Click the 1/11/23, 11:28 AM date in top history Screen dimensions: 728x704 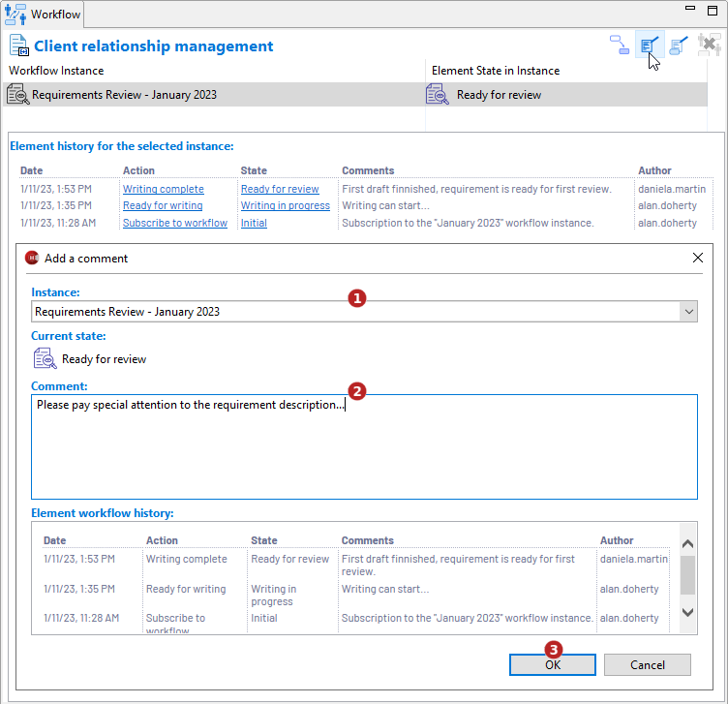click(58, 223)
